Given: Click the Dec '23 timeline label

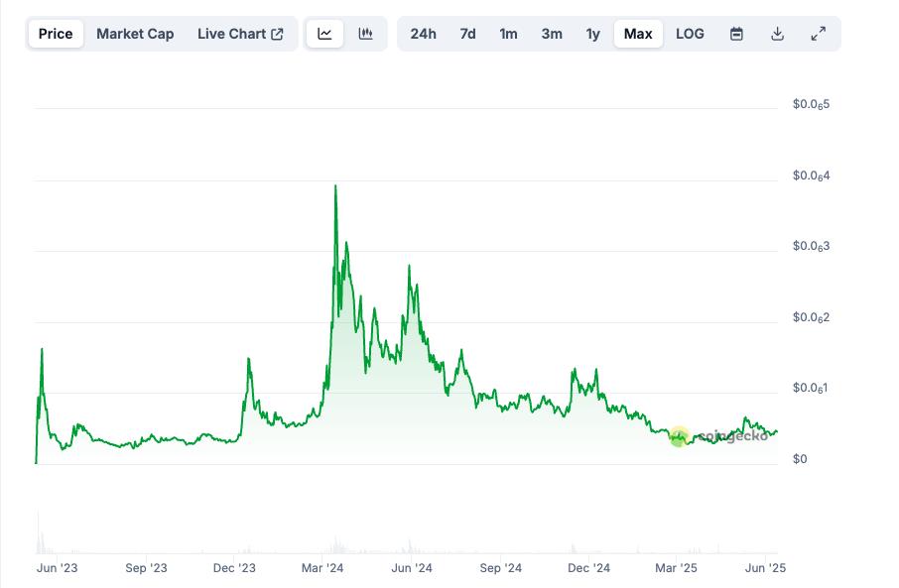Looking at the screenshot, I should 234,568.
